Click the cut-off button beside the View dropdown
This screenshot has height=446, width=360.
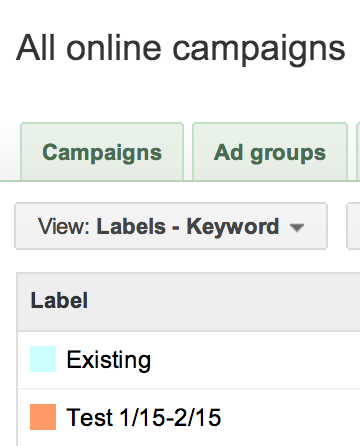click(x=354, y=226)
